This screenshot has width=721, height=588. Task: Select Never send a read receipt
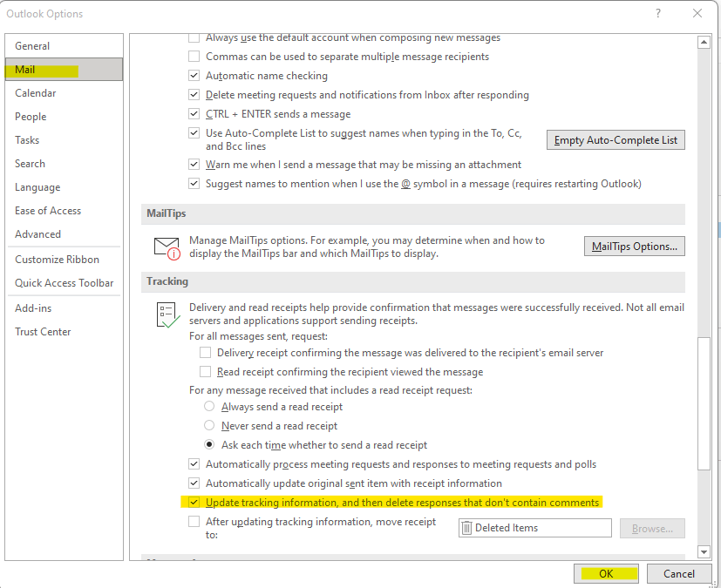coord(209,425)
